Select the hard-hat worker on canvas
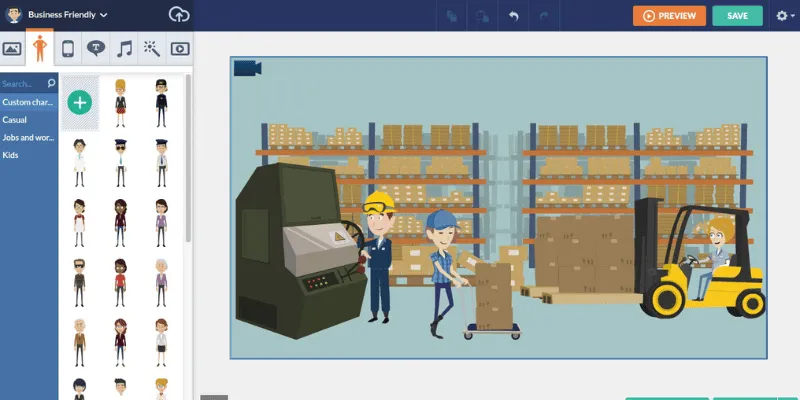800x400 pixels. (379, 257)
